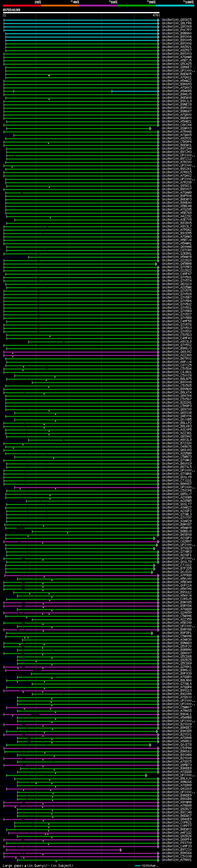Open hit UniRef100_Q9SKC5
Image resolution: width=197 pixels, height=868 pixels.
pyautogui.click(x=177, y=20)
